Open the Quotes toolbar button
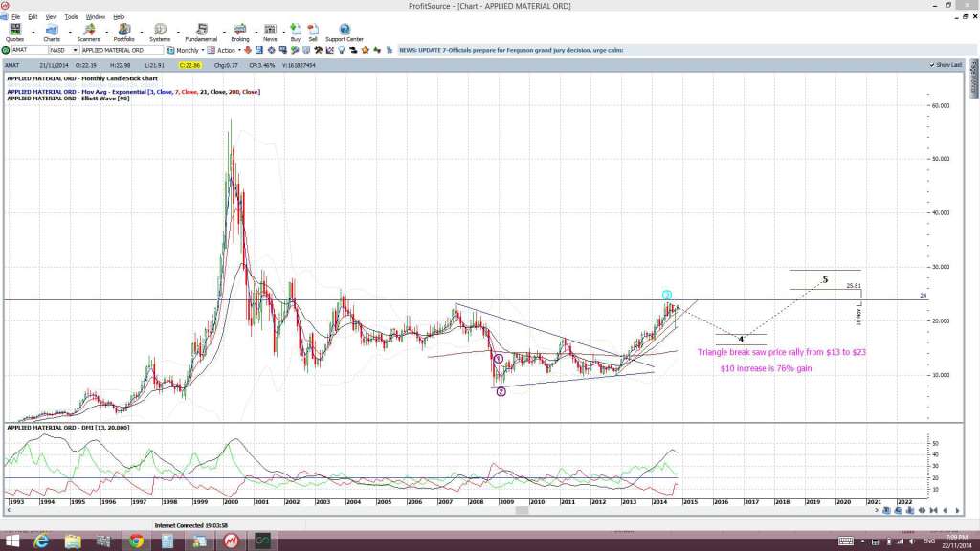 [14, 33]
